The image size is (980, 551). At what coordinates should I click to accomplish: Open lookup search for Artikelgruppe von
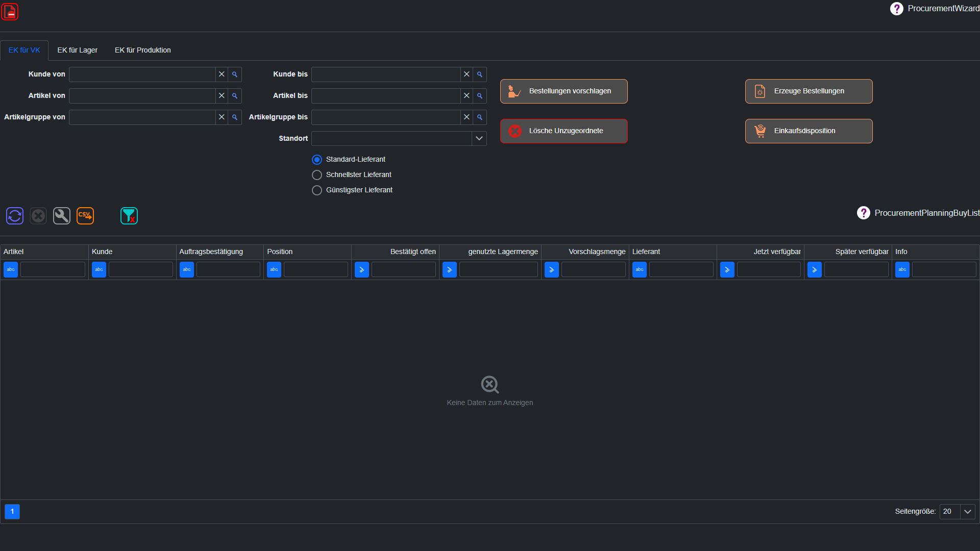235,117
